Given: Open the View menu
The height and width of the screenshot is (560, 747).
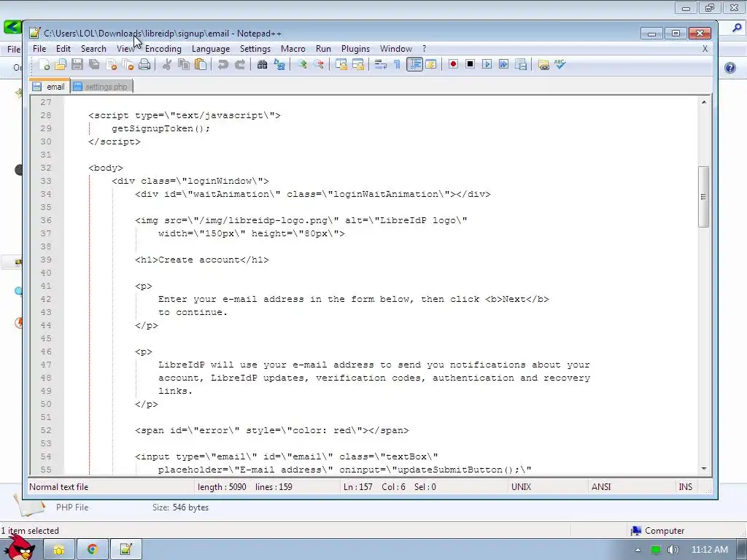Looking at the screenshot, I should pos(125,49).
